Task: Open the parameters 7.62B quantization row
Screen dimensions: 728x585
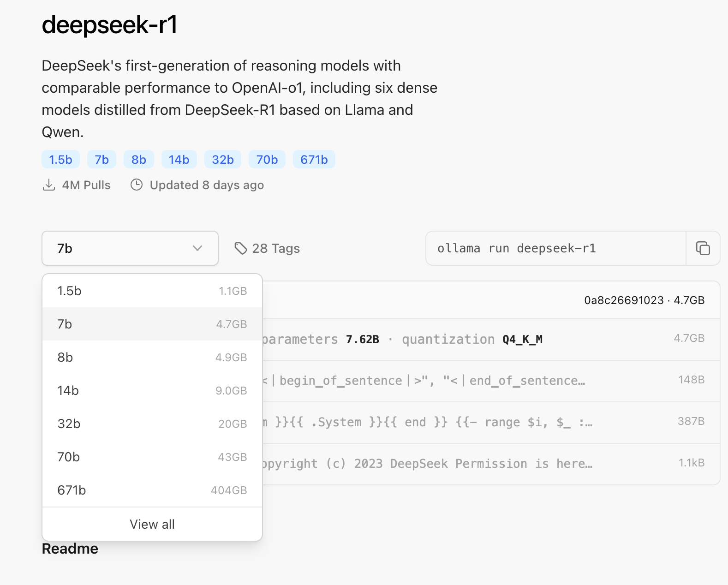Action: (491, 340)
